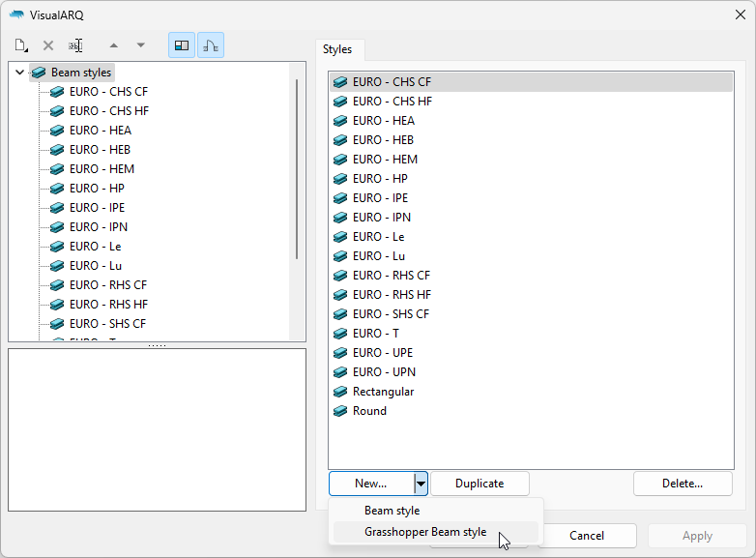Select EURO - IPN in tree
This screenshot has width=756, height=558.
click(99, 226)
